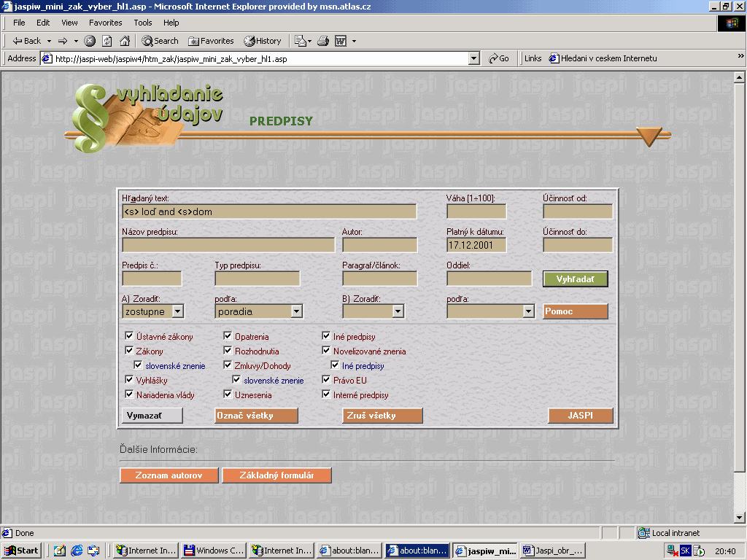Open the second podľa empty dropdown
The image size is (747, 560).
coord(490,311)
